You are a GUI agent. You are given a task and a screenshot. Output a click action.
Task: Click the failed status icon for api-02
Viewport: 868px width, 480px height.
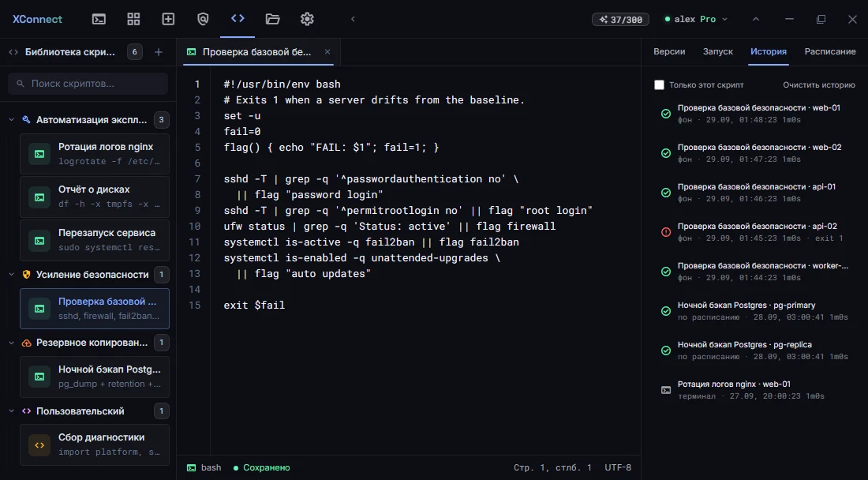click(666, 232)
